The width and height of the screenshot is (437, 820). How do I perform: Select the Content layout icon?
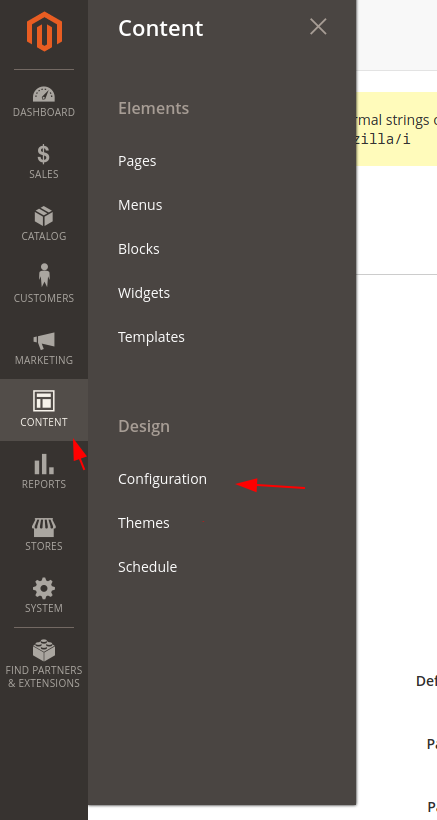coord(44,401)
